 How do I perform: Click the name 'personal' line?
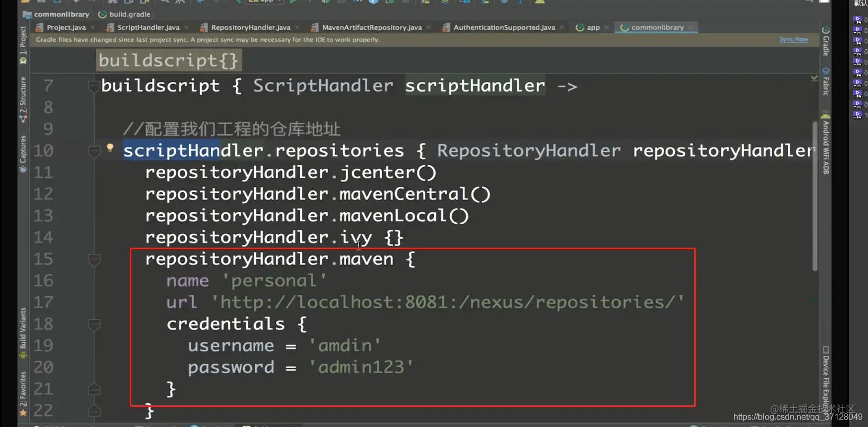(247, 280)
